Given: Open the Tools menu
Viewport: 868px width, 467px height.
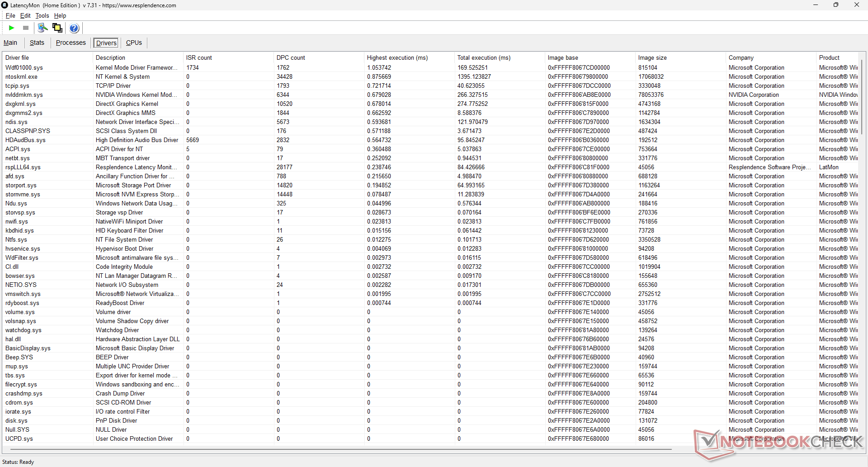Looking at the screenshot, I should (42, 15).
